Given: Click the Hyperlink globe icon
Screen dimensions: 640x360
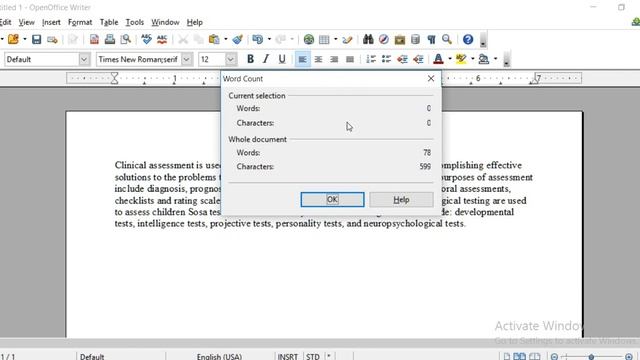Looking at the screenshot, I should (x=309, y=39).
